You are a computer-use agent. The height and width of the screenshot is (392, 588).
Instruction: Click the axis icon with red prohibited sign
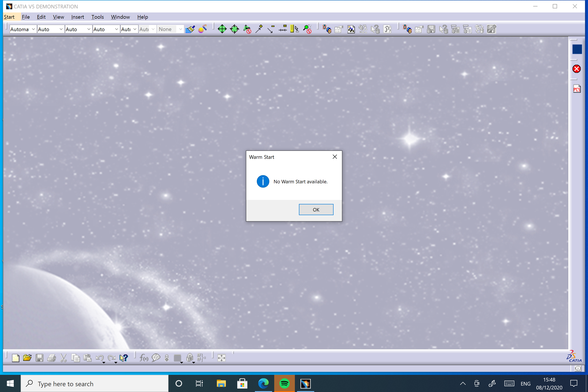click(247, 29)
